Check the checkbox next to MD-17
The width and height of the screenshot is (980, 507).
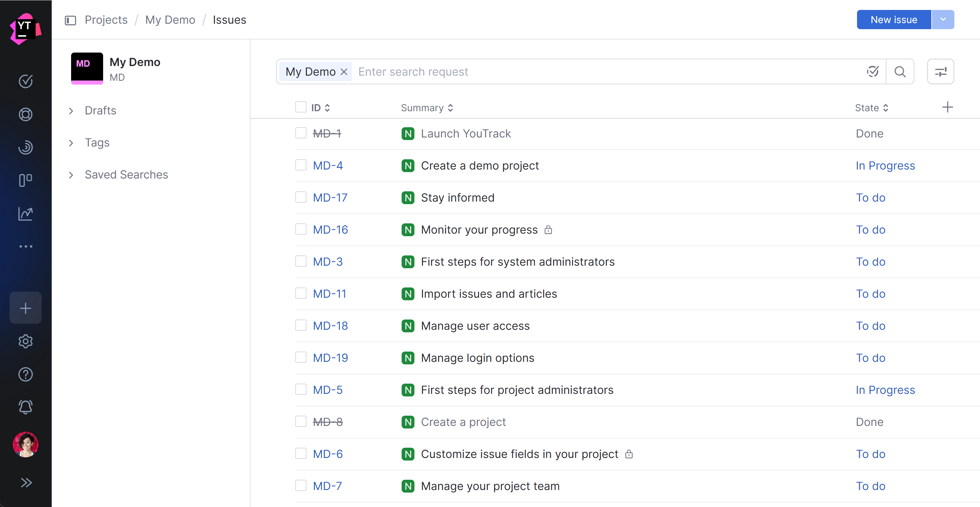tap(300, 197)
